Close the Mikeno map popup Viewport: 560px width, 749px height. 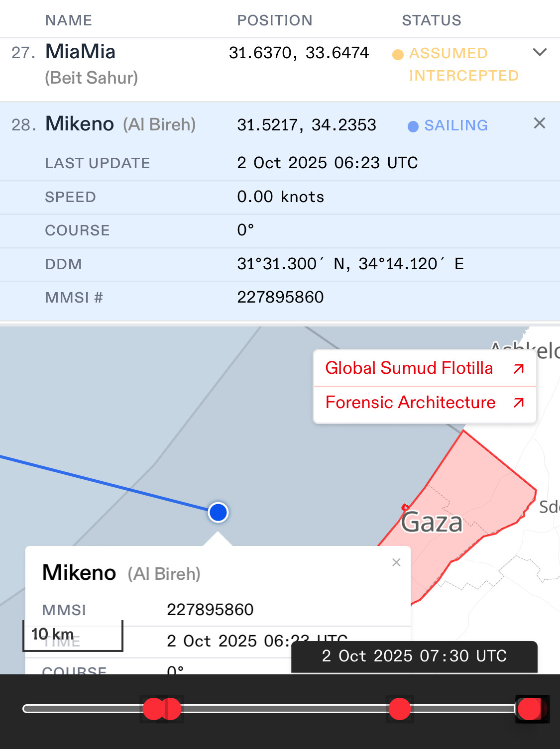pos(396,562)
